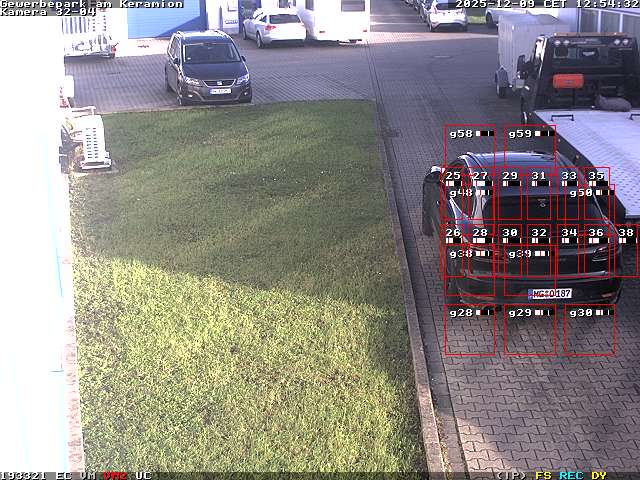Click motion cell number 38

pos(626,233)
